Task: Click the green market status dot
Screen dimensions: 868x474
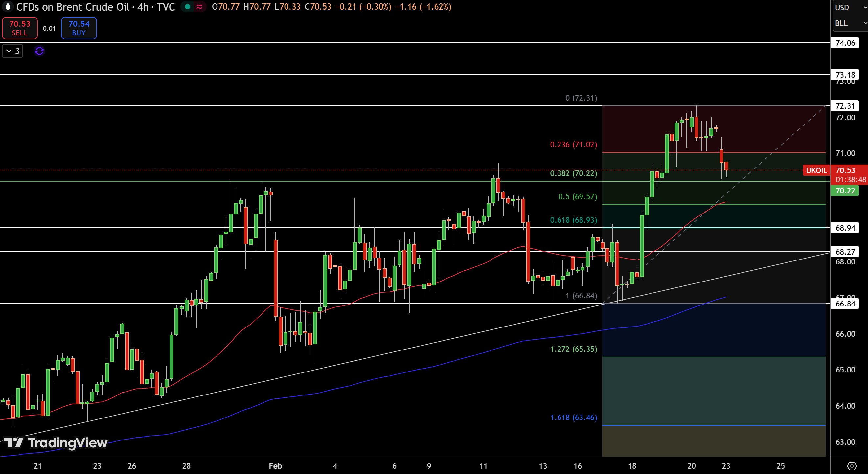Action: point(187,7)
